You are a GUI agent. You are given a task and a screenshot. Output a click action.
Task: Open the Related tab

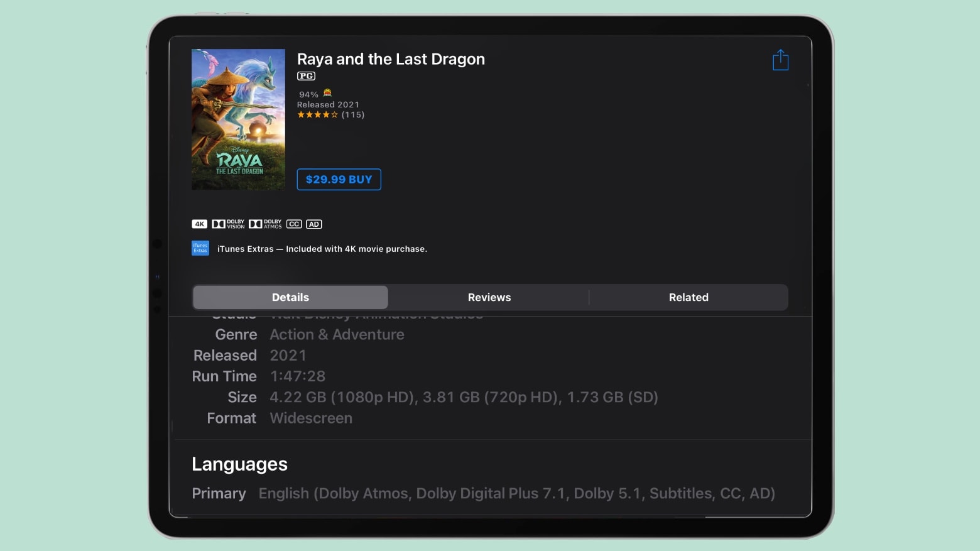tap(689, 297)
